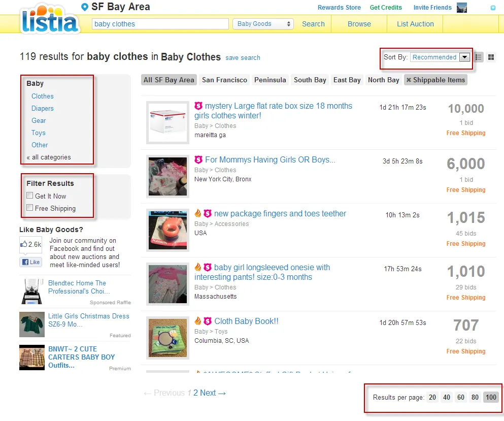Open the Diapers subcategory
The height and width of the screenshot is (421, 504).
point(43,108)
